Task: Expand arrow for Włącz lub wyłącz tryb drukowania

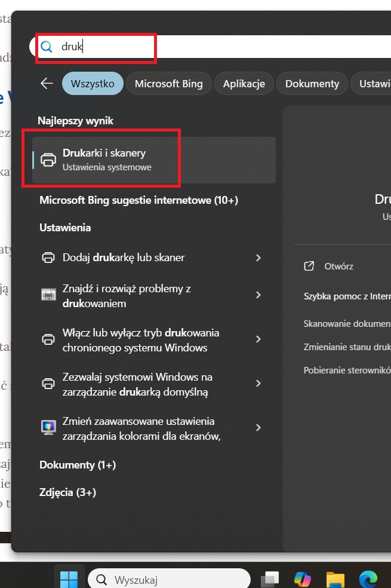Action: 258,339
